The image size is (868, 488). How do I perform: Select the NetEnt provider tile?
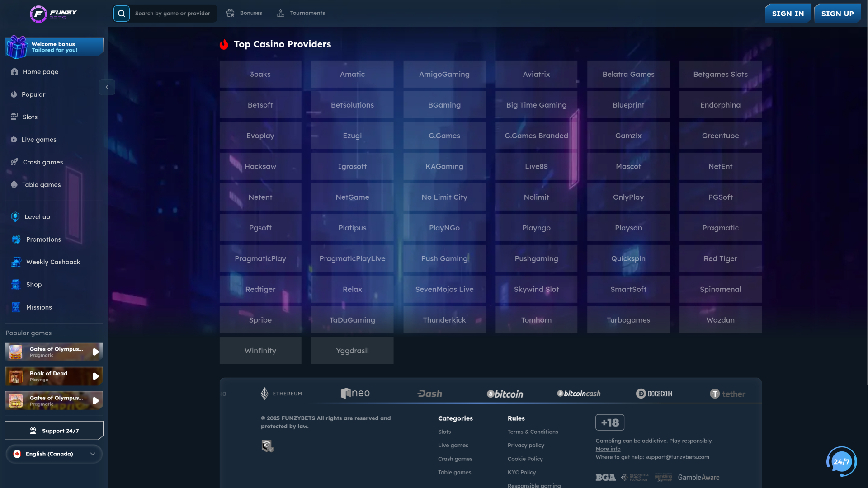(x=720, y=166)
